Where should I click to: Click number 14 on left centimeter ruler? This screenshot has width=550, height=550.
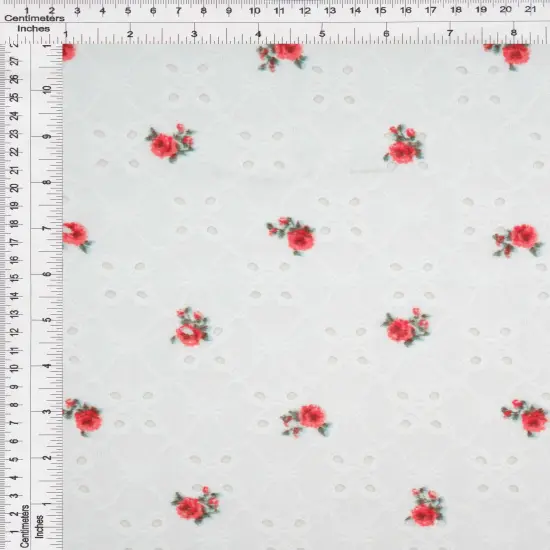pyautogui.click(x=15, y=296)
